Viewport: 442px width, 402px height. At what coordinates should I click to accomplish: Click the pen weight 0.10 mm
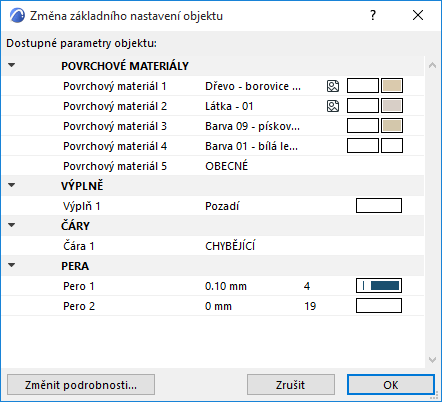tap(226, 286)
